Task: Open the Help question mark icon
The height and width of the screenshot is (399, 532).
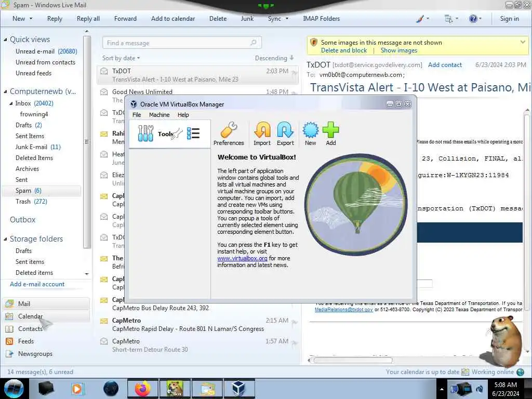Action: click(473, 19)
